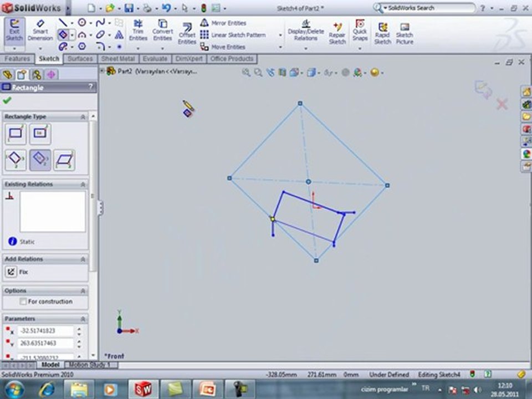Screen dimensions: 532x399
Task: Click the SolidWorks icon in the Windows taskbar
Action: [143, 389]
